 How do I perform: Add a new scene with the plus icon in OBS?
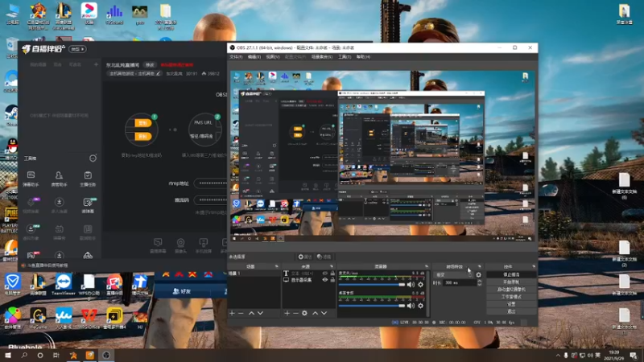click(232, 313)
